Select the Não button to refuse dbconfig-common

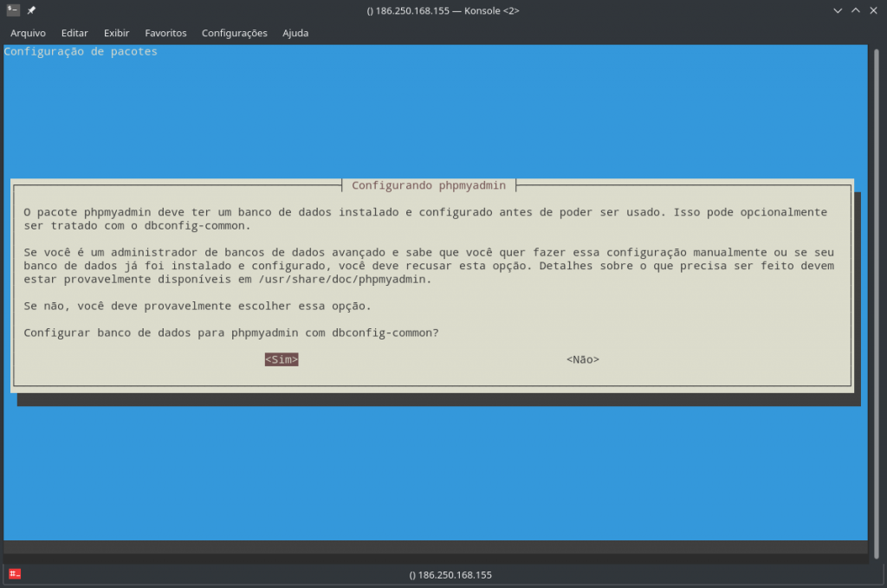coord(582,359)
